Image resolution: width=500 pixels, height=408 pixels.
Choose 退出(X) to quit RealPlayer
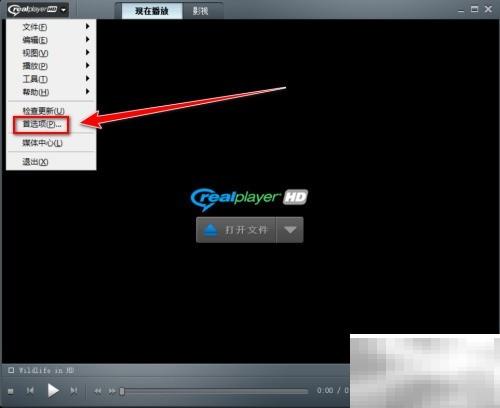51,162
